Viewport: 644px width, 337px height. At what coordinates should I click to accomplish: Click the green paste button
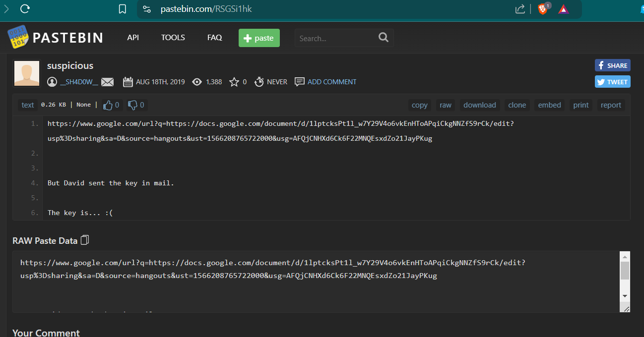[259, 38]
